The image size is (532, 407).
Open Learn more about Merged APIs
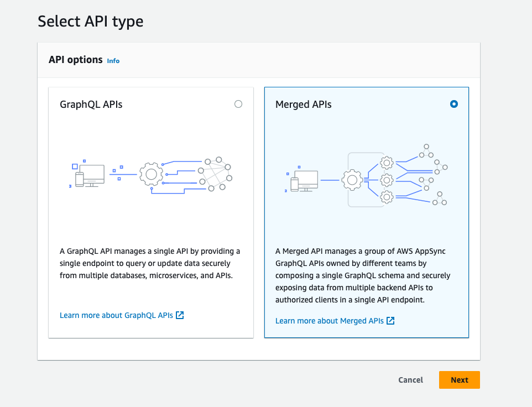pos(330,320)
